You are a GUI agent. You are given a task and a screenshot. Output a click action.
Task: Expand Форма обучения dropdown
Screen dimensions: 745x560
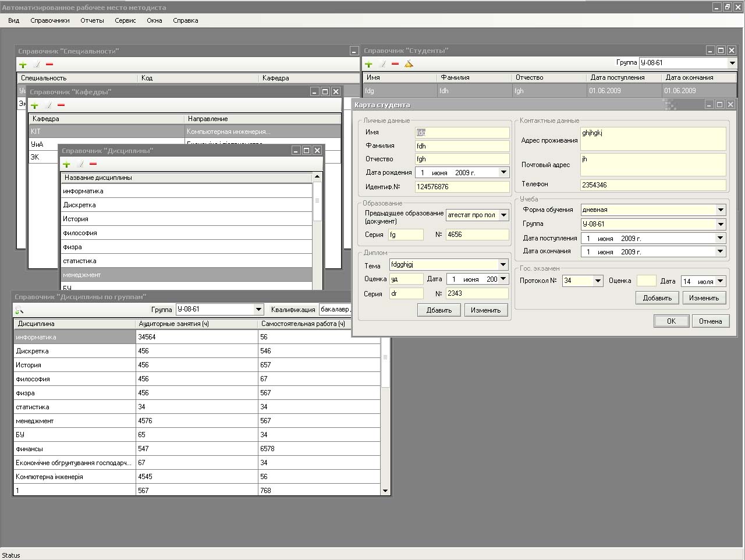click(721, 210)
